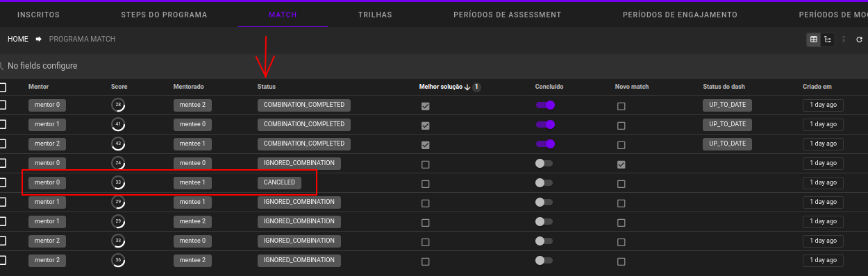Click score circle 43

pos(118,144)
